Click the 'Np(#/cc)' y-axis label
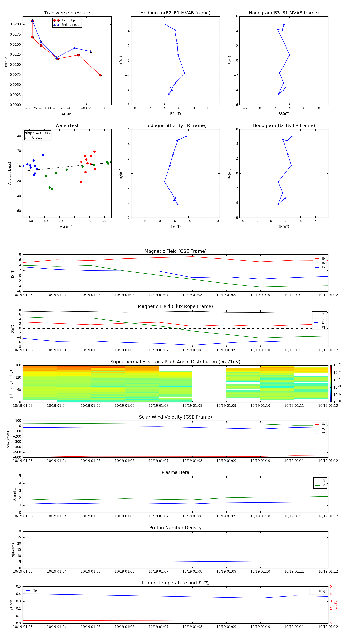The image size is (351, 644). [13, 550]
